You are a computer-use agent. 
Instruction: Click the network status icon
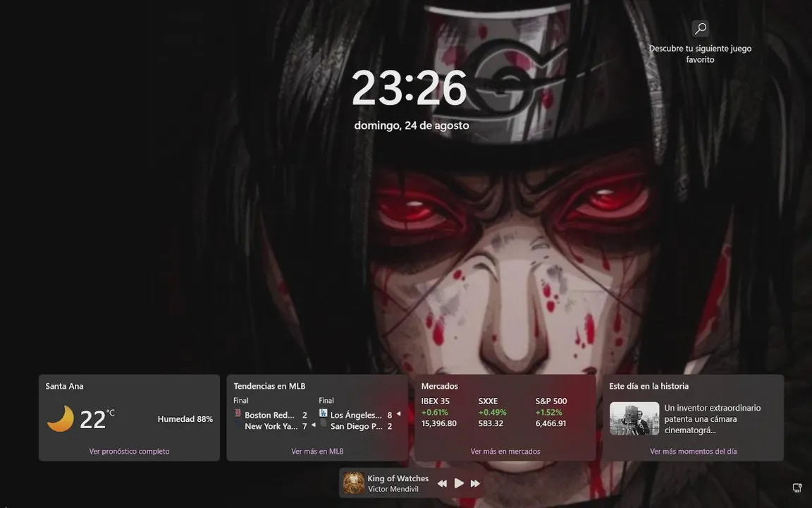click(x=797, y=488)
